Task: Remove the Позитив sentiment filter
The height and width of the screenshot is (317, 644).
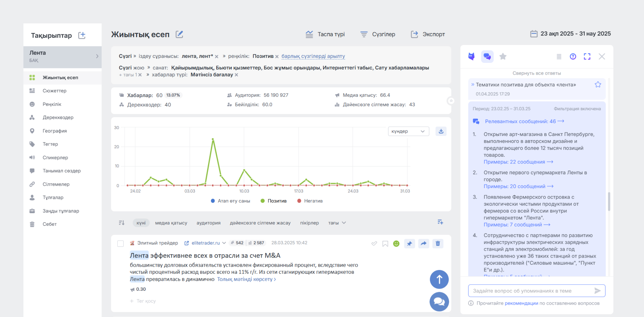Action: 277,56
